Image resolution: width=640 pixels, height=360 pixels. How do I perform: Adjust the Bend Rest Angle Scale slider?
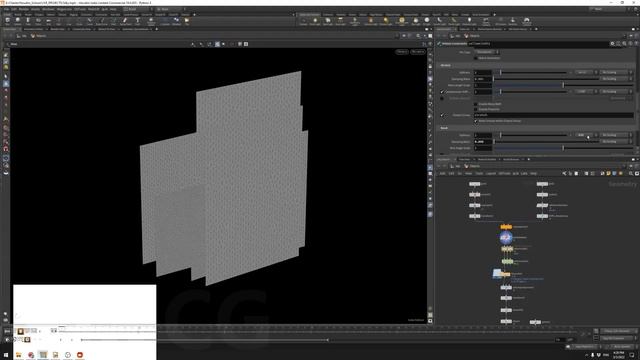(x=564, y=148)
